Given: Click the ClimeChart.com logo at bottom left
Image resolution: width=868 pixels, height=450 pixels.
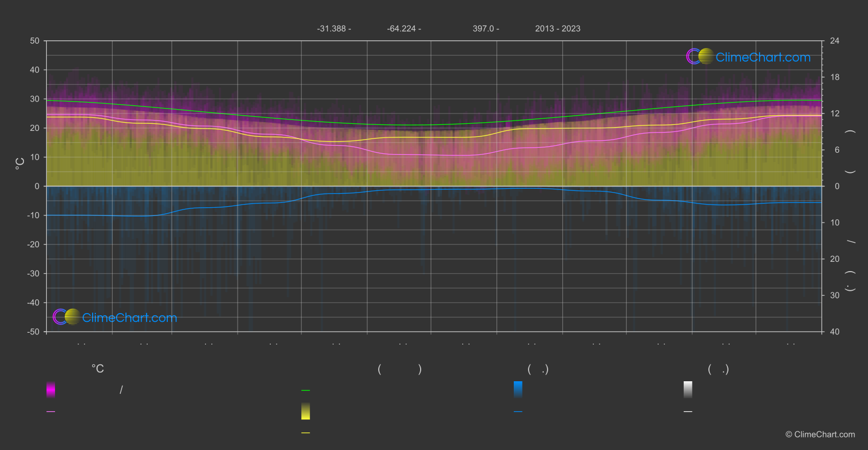Looking at the screenshot, I should (115, 317).
